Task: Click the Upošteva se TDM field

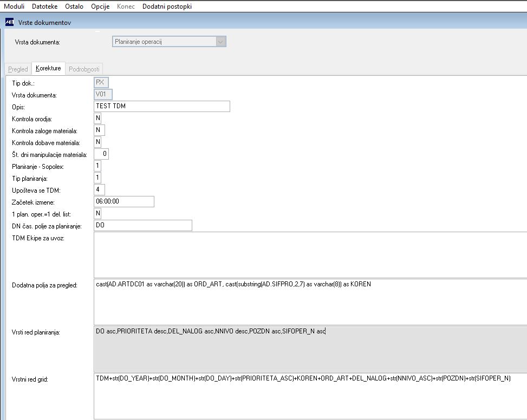Action: coord(100,189)
